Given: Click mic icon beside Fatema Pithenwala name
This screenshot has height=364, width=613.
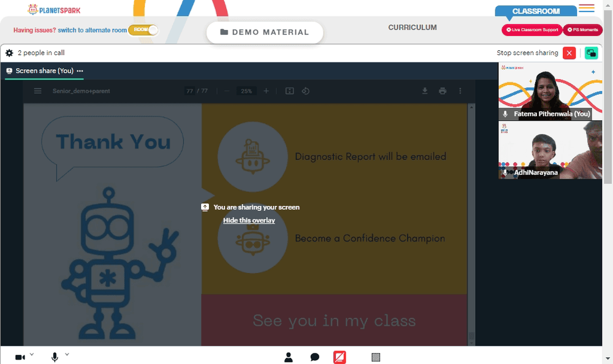Looking at the screenshot, I should point(505,114).
